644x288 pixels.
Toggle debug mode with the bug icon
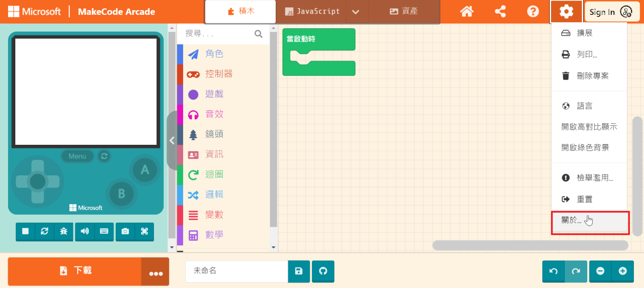point(64,231)
